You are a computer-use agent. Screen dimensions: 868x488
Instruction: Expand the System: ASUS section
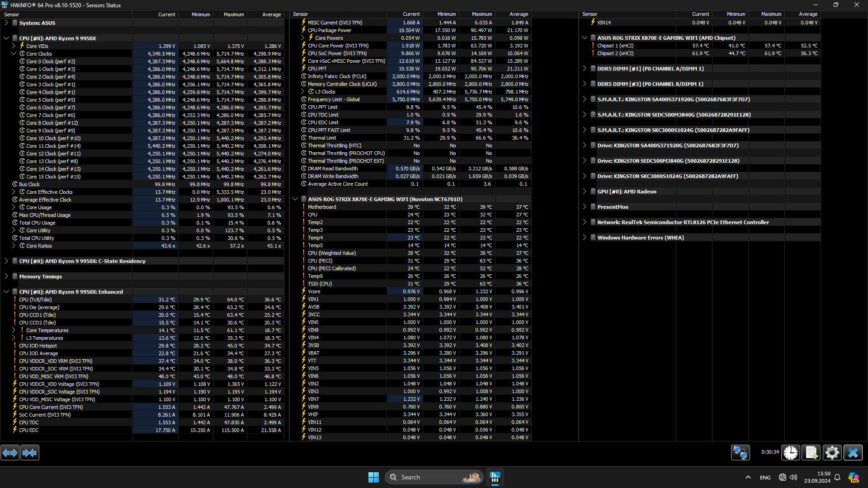pos(6,23)
